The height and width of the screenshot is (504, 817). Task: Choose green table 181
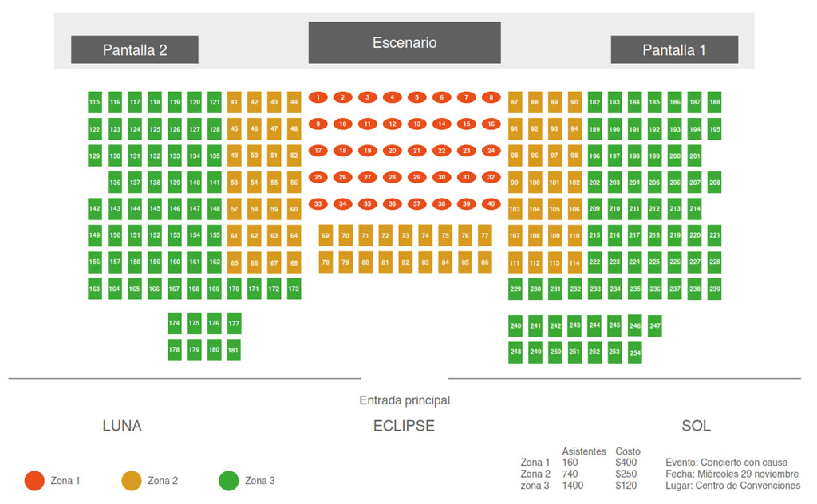(x=234, y=350)
